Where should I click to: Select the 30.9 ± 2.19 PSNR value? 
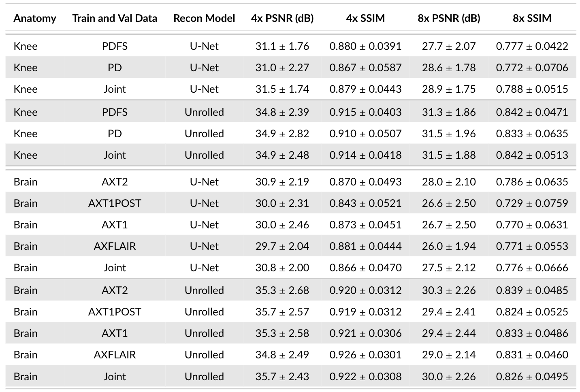click(282, 182)
